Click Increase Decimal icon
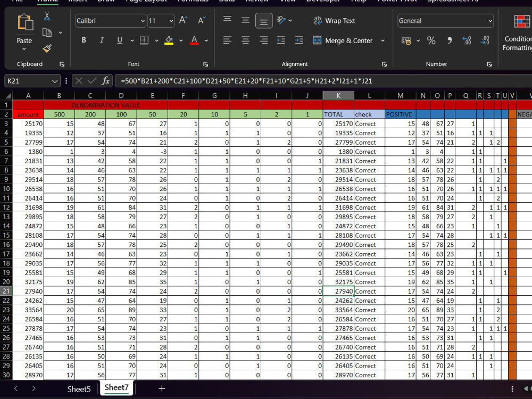Viewport: 532px width, 399px height. pos(467,40)
